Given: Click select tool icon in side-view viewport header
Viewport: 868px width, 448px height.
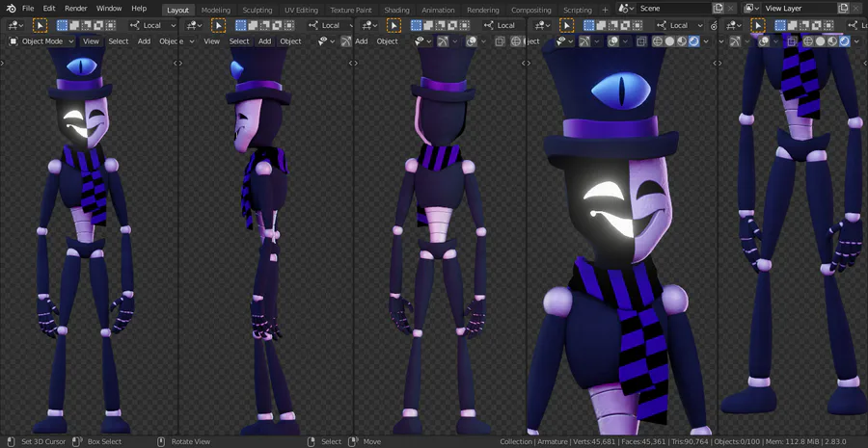Looking at the screenshot, I should coord(219,25).
